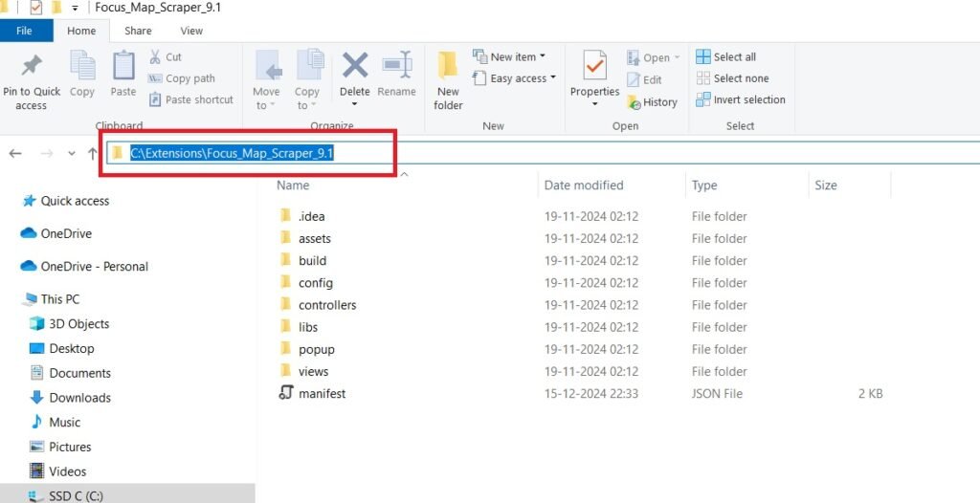
Task: Go up one folder level
Action: click(93, 153)
